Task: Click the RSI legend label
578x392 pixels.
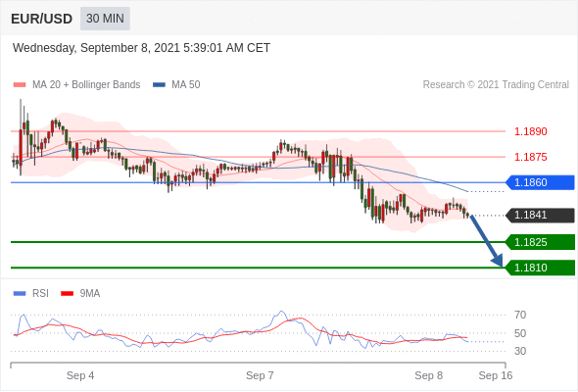Action: pos(40,294)
